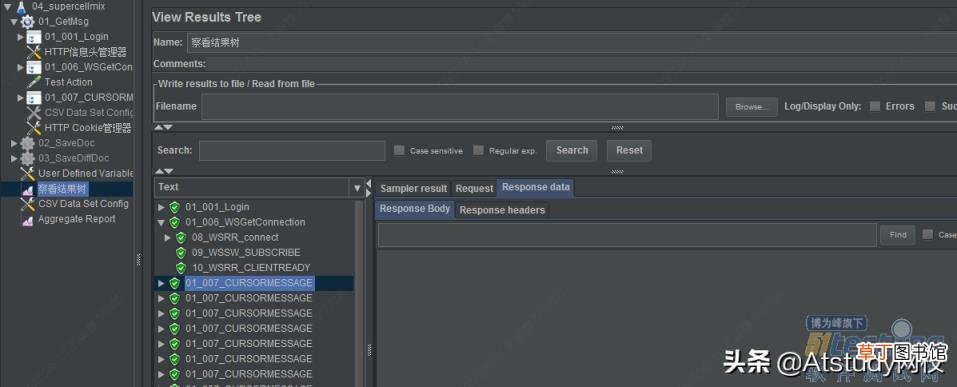The height and width of the screenshot is (387, 957).
Task: Select the 02_SaveDoc thread group gear icon
Action: [28, 143]
